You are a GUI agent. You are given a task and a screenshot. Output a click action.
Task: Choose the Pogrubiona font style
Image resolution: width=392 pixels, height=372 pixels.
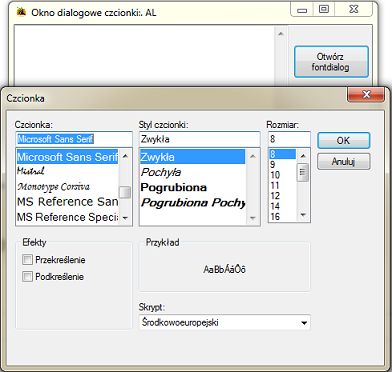(193, 187)
